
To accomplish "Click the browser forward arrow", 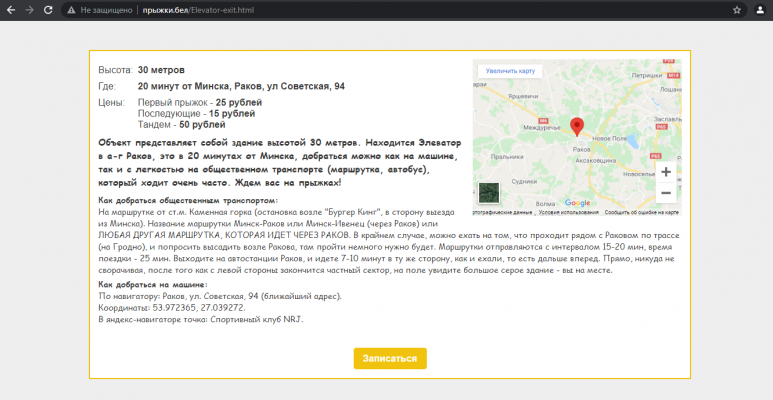I will pos(29,9).
